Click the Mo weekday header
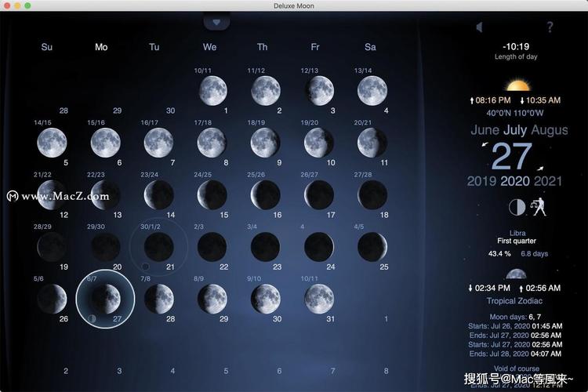 pos(101,47)
